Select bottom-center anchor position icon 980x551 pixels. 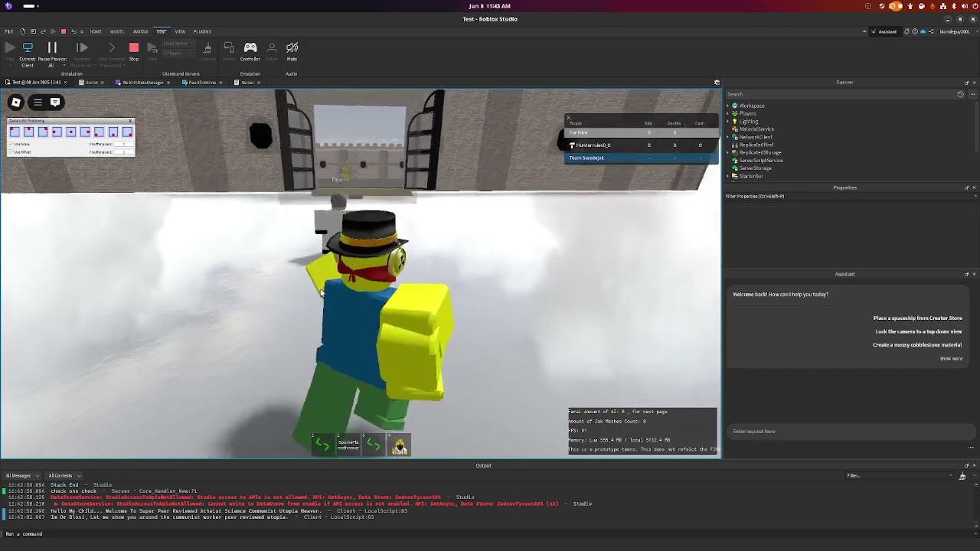click(x=113, y=132)
